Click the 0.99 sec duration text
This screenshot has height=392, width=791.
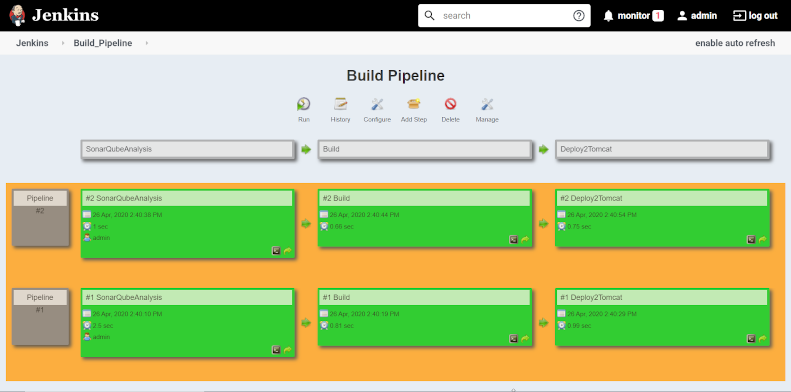click(x=579, y=325)
